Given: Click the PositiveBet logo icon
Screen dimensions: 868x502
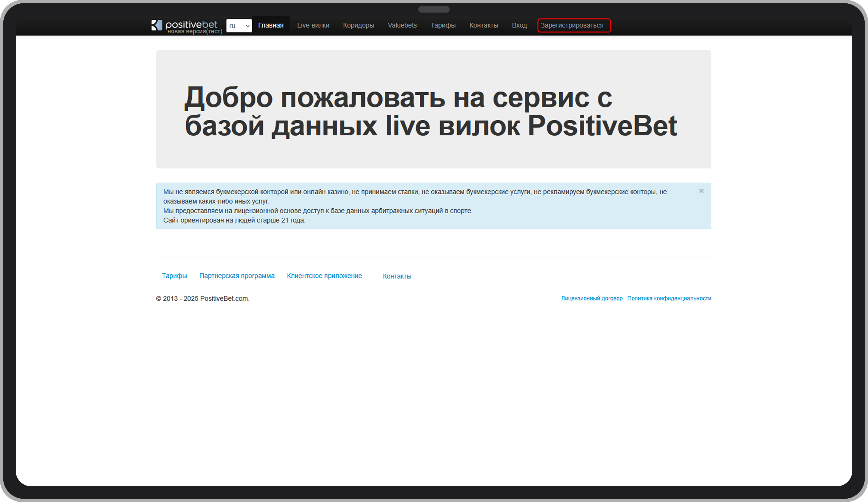Looking at the screenshot, I should 157,25.
